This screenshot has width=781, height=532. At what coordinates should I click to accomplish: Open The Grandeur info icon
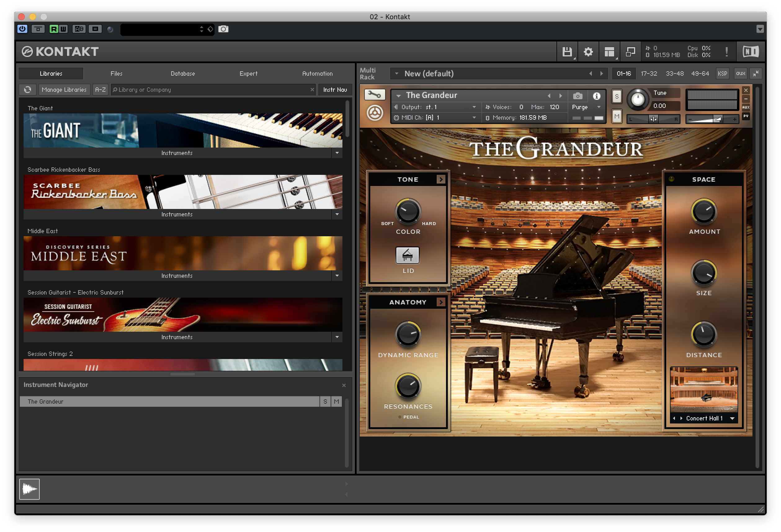point(596,96)
